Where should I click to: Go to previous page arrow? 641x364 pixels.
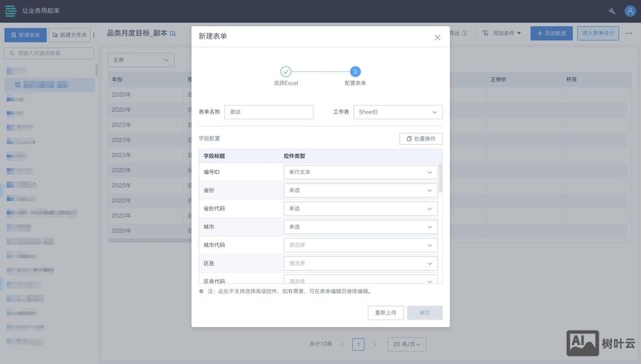coord(342,344)
